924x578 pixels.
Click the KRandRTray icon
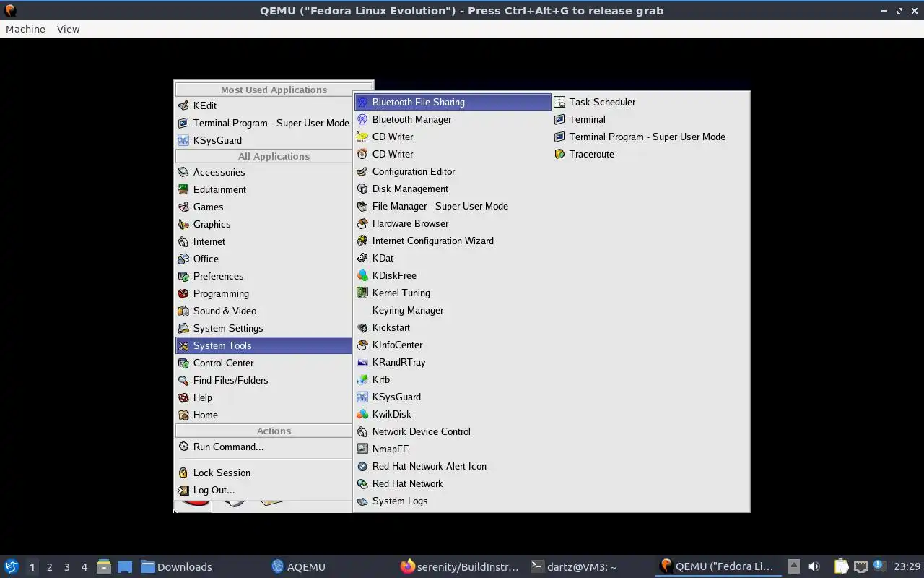coord(362,362)
